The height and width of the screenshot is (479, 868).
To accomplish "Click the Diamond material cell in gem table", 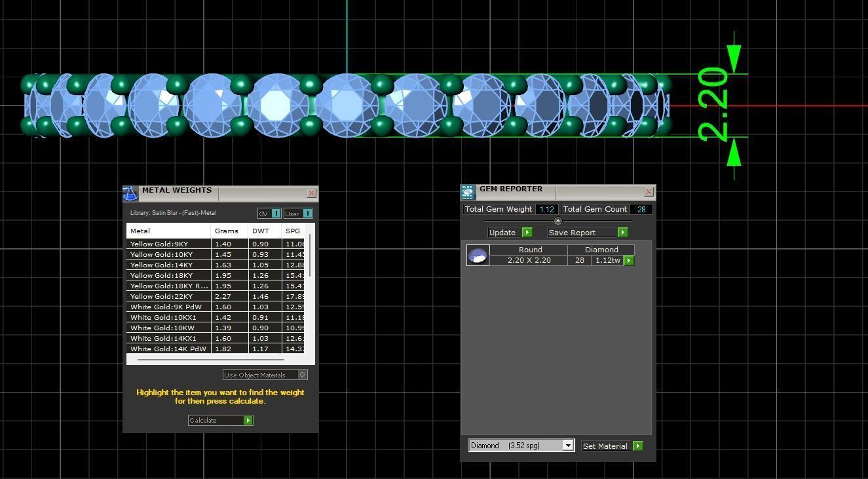I will point(601,250).
